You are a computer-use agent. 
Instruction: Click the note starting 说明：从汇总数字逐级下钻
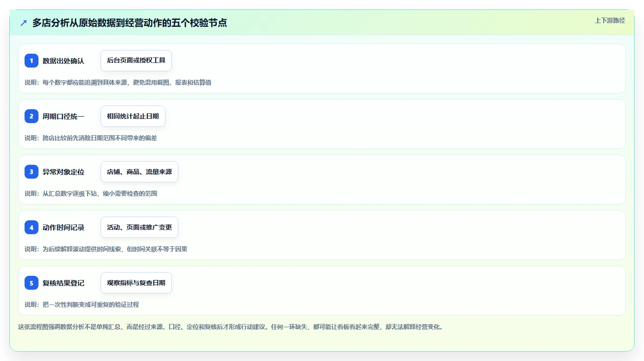91,193
